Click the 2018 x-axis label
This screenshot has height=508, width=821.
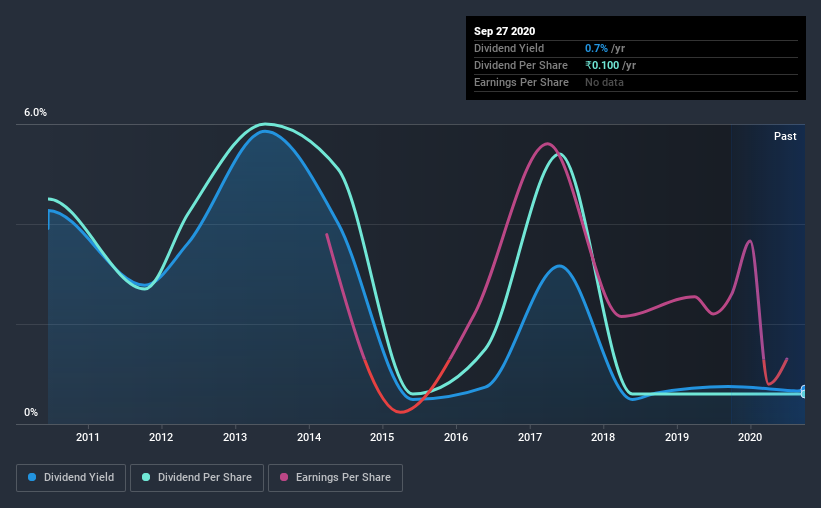(603, 437)
